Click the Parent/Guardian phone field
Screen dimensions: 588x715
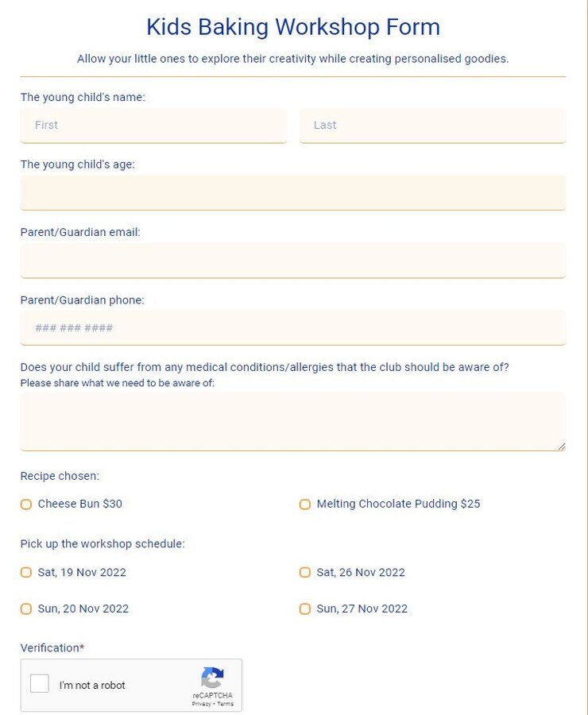292,327
